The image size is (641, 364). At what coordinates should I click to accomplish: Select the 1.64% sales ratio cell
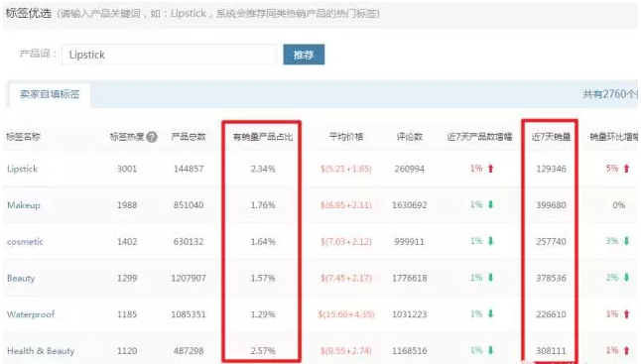pyautogui.click(x=263, y=241)
